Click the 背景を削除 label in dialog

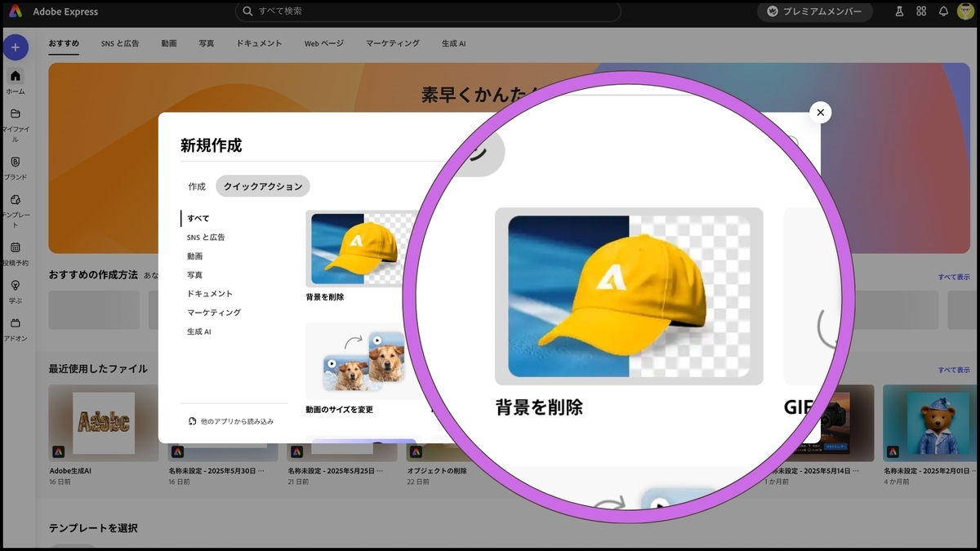(324, 297)
